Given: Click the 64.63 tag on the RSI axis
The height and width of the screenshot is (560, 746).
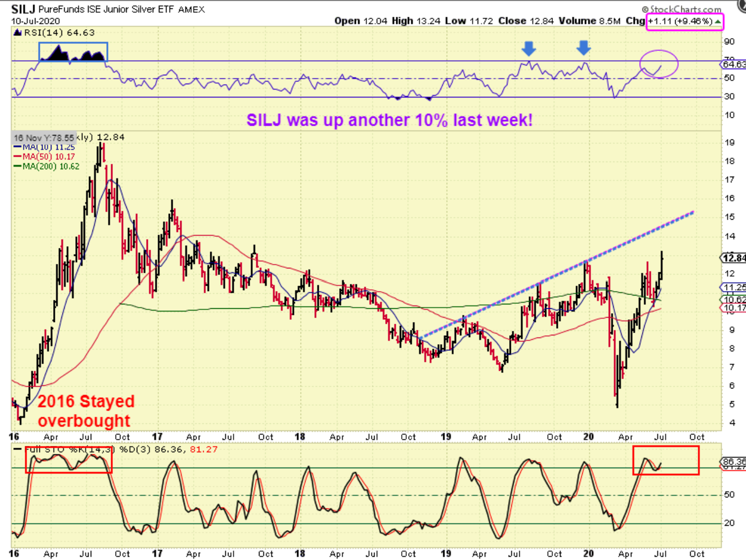Looking at the screenshot, I should pyautogui.click(x=734, y=64).
